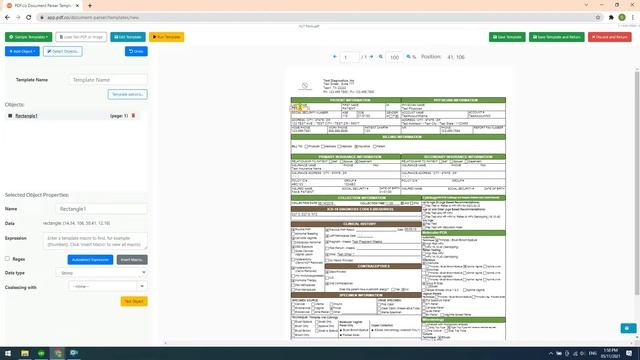This screenshot has width=640, height=360.
Task: Open the Add Object dropdown
Action: [22, 51]
